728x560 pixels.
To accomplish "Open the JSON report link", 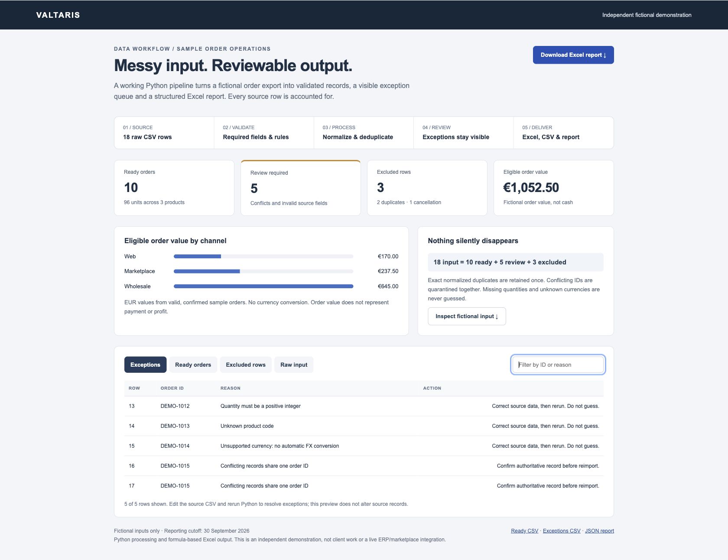I will coord(599,531).
